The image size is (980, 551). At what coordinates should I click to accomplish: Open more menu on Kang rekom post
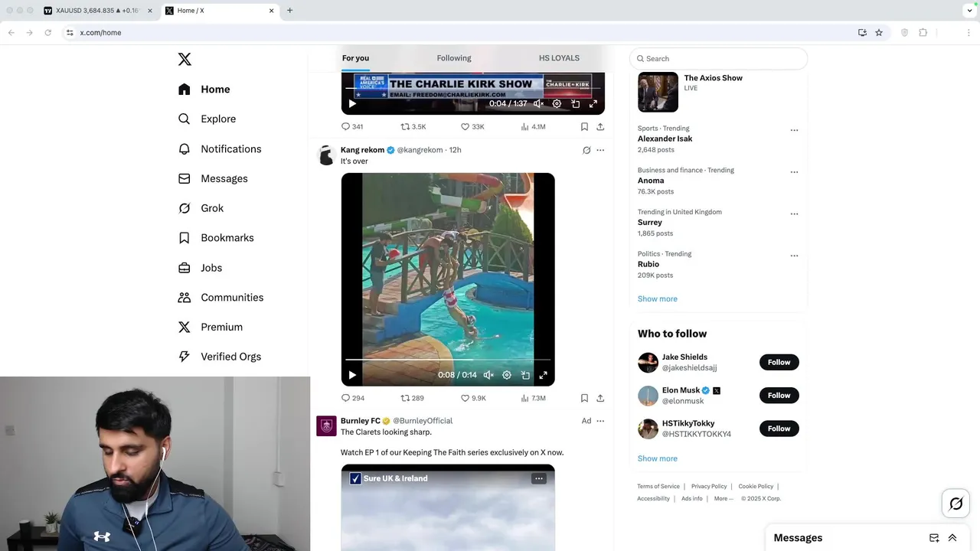[600, 150]
